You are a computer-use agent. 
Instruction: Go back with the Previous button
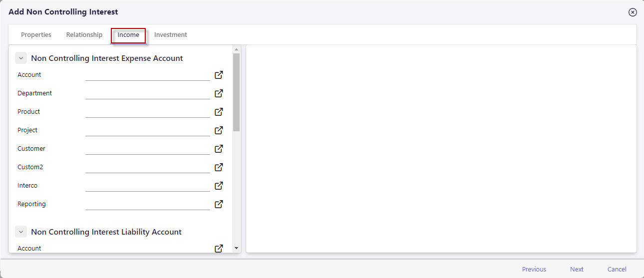click(x=534, y=270)
